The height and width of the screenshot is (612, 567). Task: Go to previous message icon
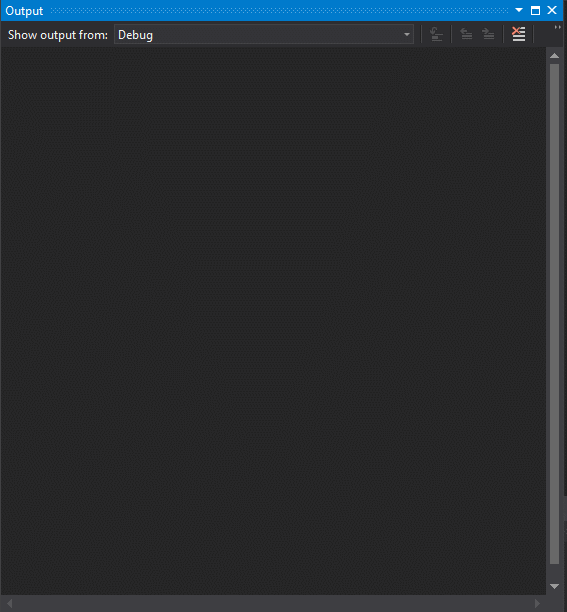(466, 34)
